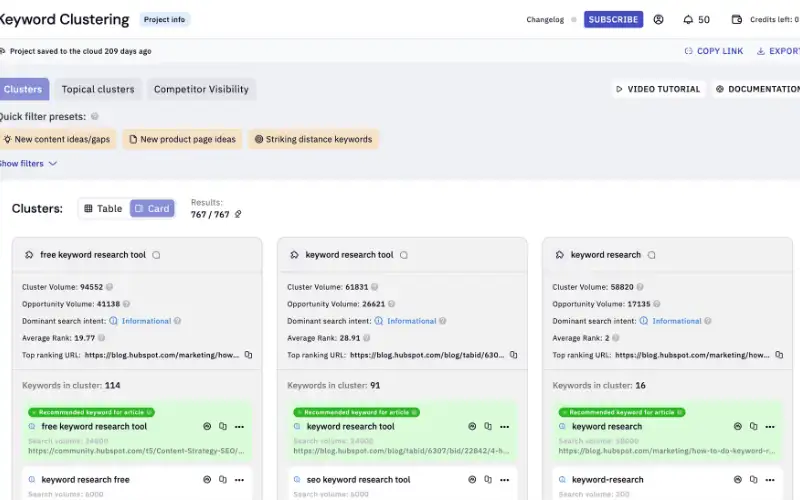800x500 pixels.
Task: Click the SUBSCRIBE button
Action: pos(613,19)
